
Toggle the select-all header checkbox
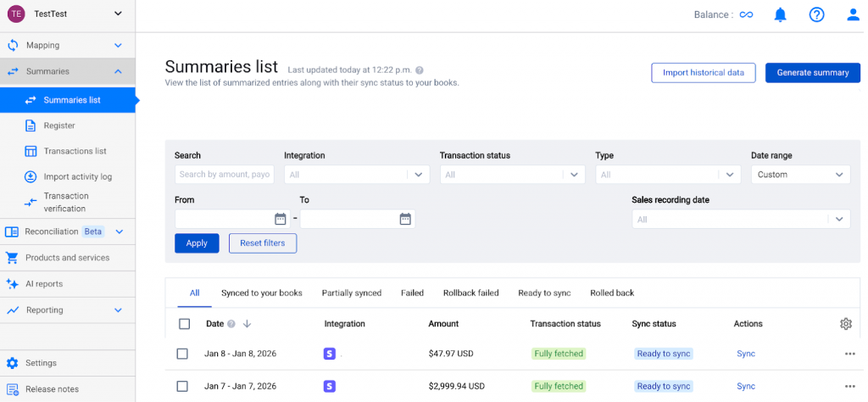[184, 324]
